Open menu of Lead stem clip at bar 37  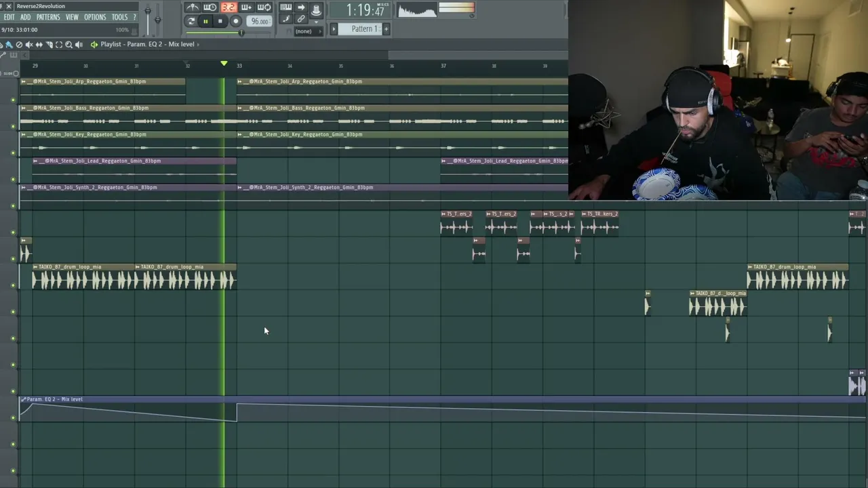tap(444, 161)
